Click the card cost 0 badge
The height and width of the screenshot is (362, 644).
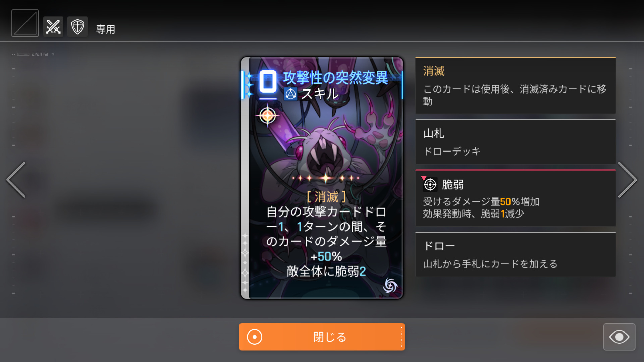coord(268,82)
